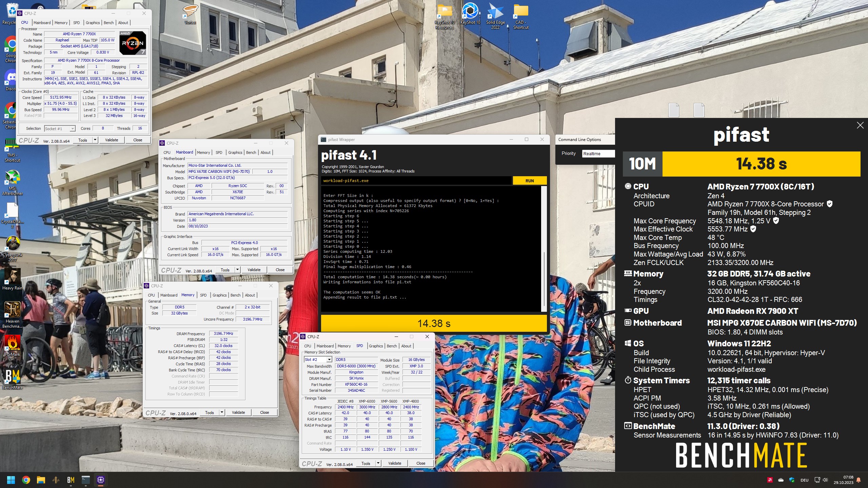
Task: Launch MSI Afterburner from desktop
Action: (12, 183)
